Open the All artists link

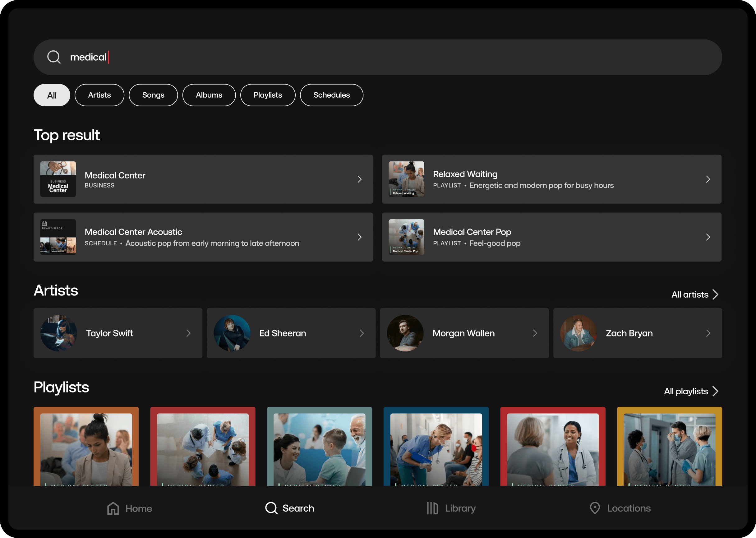pos(694,295)
